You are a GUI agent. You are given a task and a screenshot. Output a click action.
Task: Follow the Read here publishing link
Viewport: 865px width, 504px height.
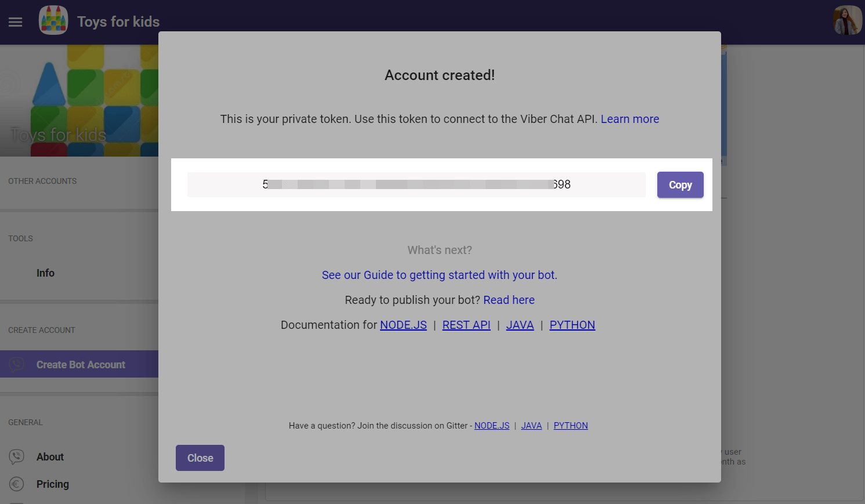[509, 300]
